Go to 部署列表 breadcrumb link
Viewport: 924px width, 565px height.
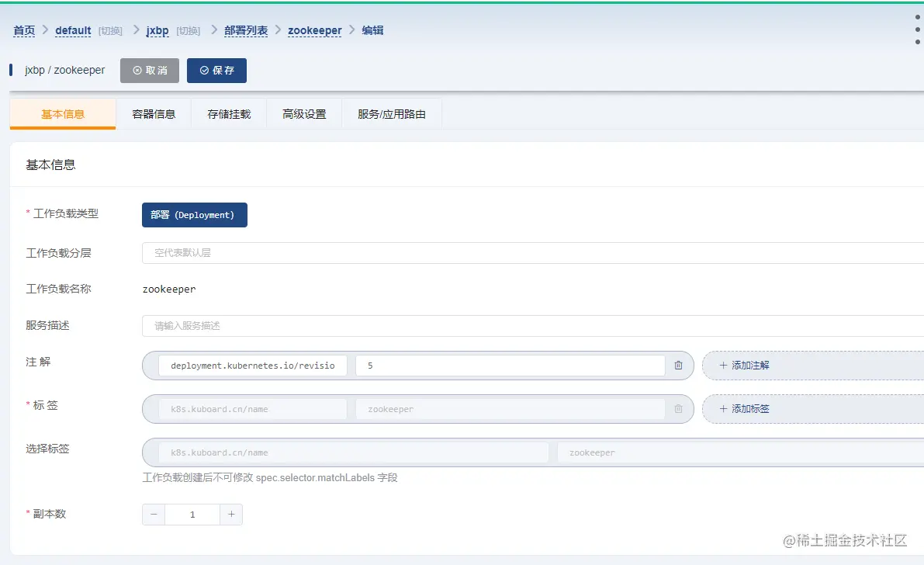[x=246, y=30]
